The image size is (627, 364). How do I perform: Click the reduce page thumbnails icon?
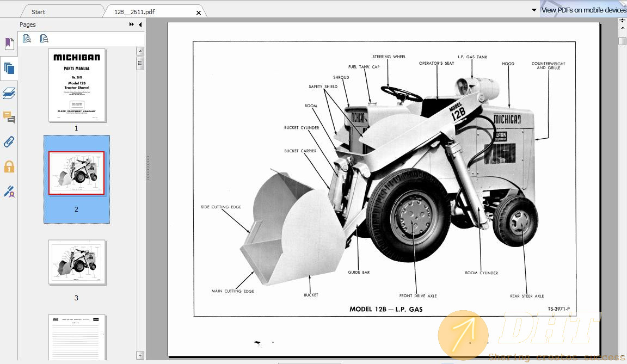point(44,38)
